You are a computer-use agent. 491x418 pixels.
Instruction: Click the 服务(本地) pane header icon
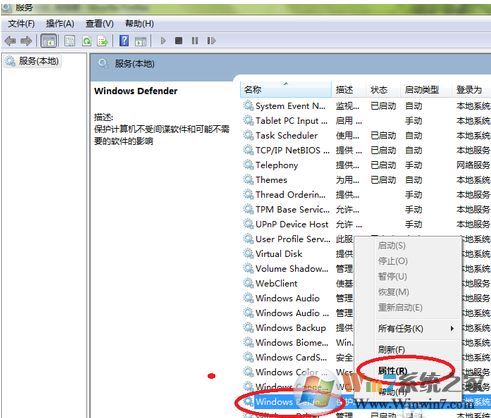click(103, 64)
